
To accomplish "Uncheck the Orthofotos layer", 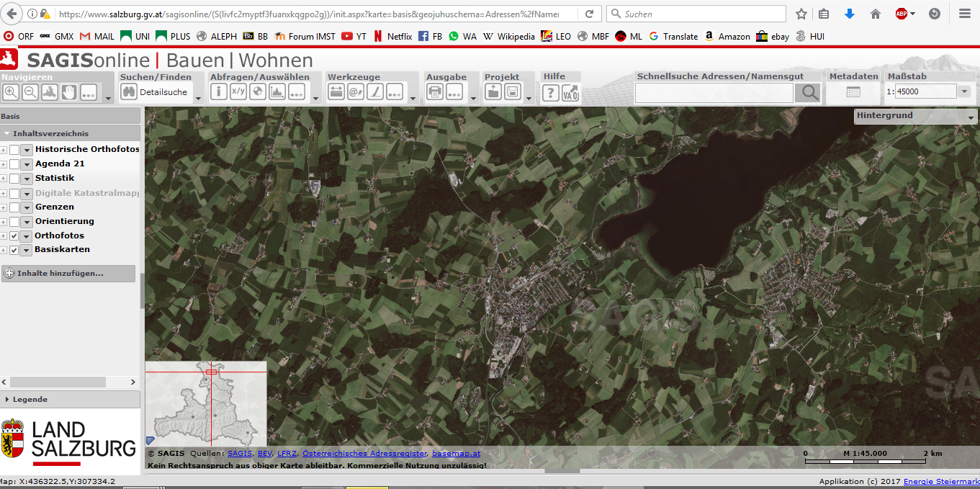I will click(x=14, y=235).
